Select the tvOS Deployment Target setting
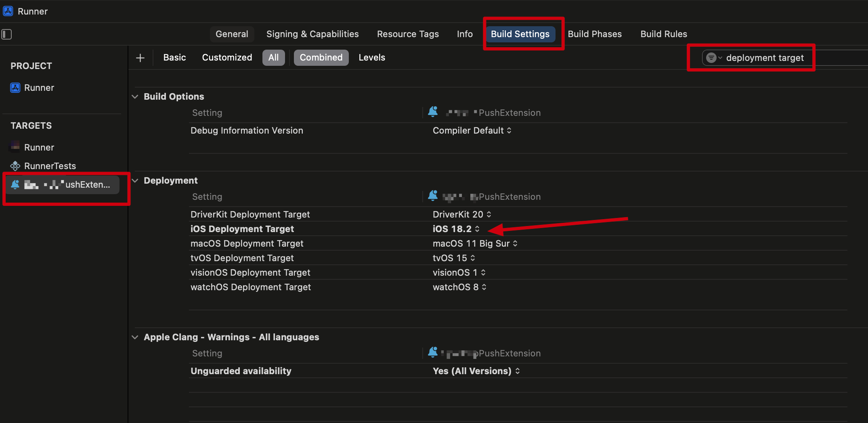 (x=242, y=258)
